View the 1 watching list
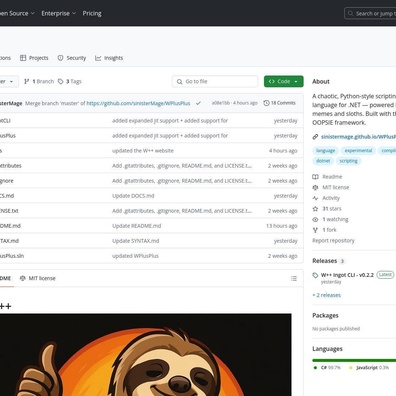The width and height of the screenshot is (396, 396). click(x=335, y=219)
